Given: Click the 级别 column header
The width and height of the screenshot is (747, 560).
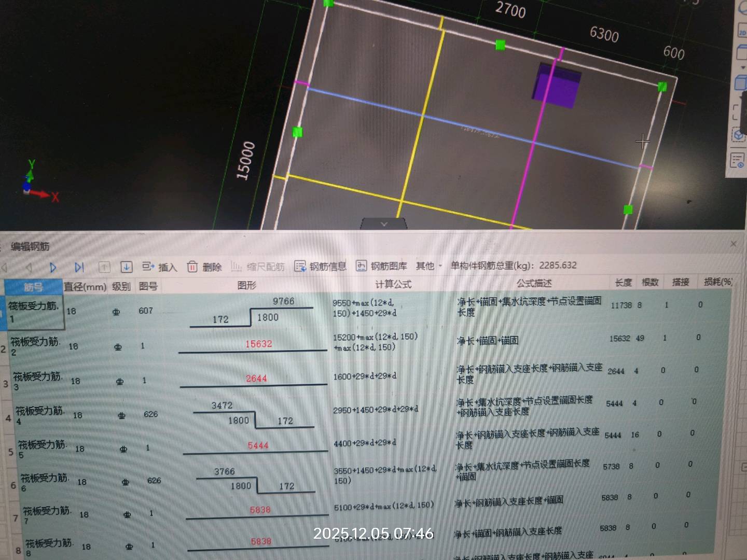Looking at the screenshot, I should (121, 286).
